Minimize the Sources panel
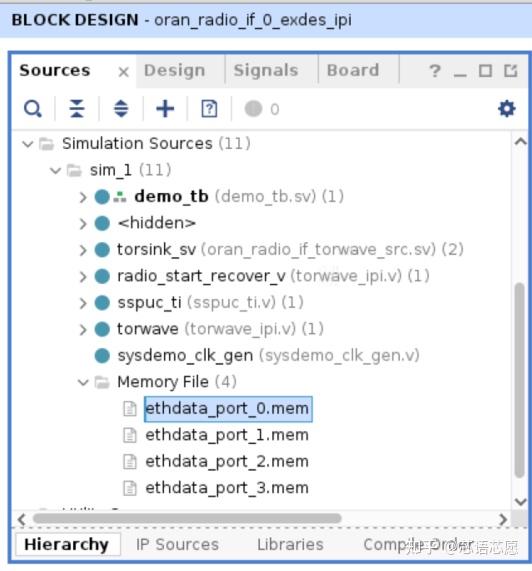The image size is (532, 571). coord(460,74)
